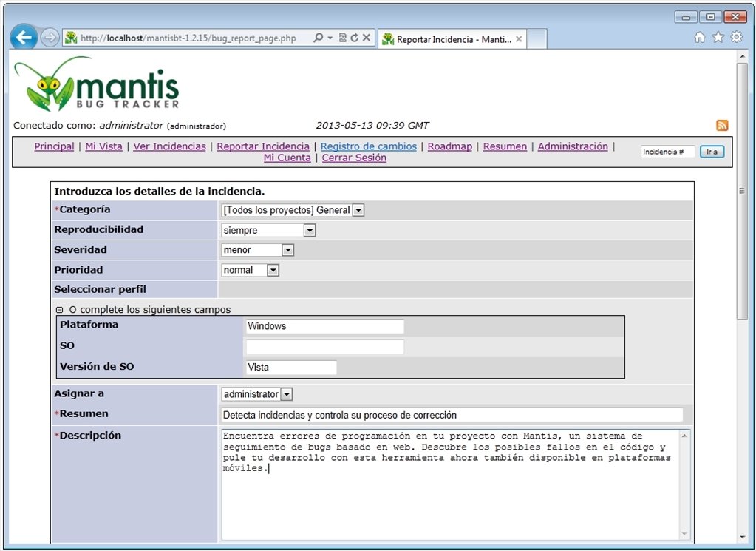Open the Prioridad dropdown
The height and width of the screenshot is (551, 756).
[251, 270]
